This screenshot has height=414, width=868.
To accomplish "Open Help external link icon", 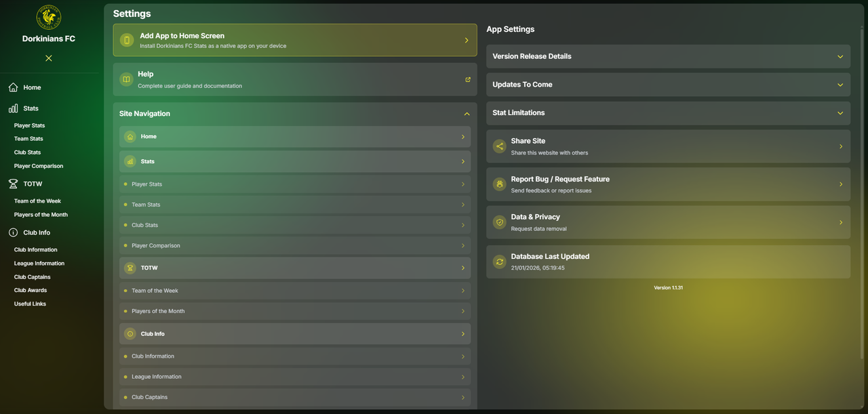I will [467, 79].
